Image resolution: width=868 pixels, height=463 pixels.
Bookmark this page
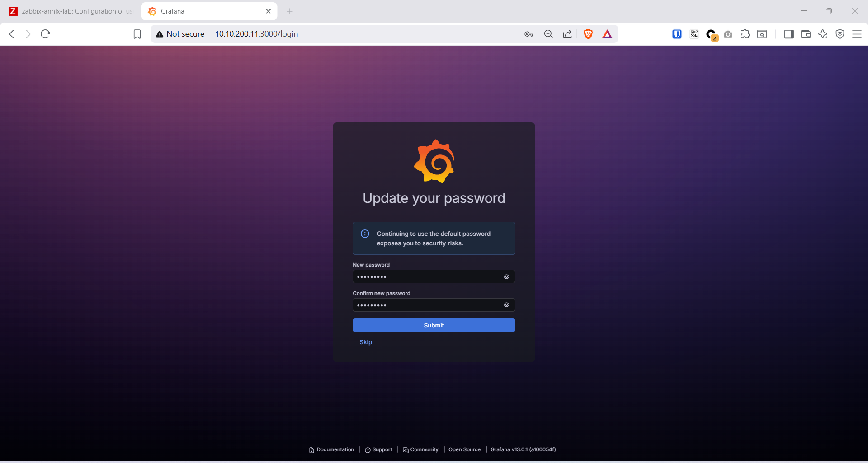click(137, 34)
